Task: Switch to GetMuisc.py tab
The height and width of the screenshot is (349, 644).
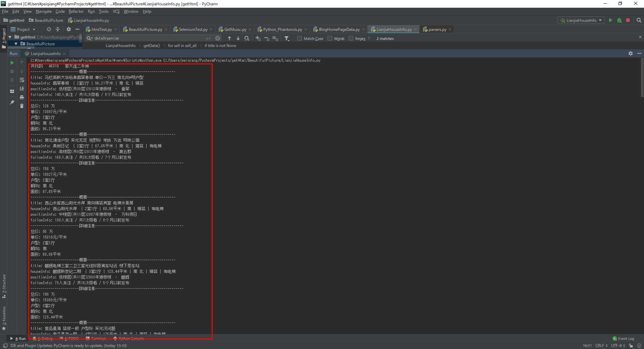Action: click(x=235, y=30)
